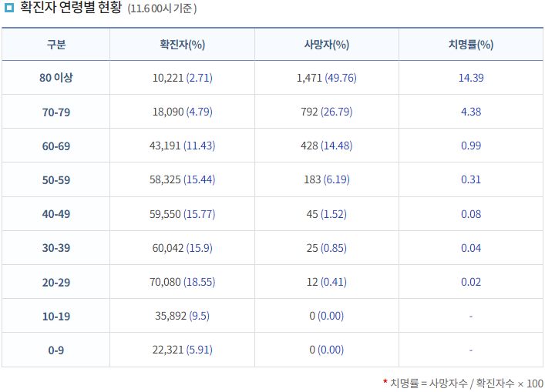545x392 pixels.
Task: Click the cell 58,325 (15.44)
Action: tap(182, 179)
